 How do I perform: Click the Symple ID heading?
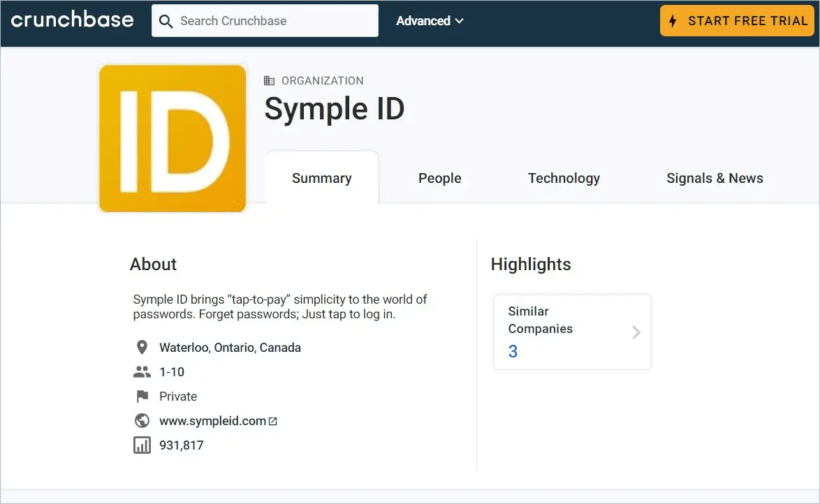click(335, 109)
